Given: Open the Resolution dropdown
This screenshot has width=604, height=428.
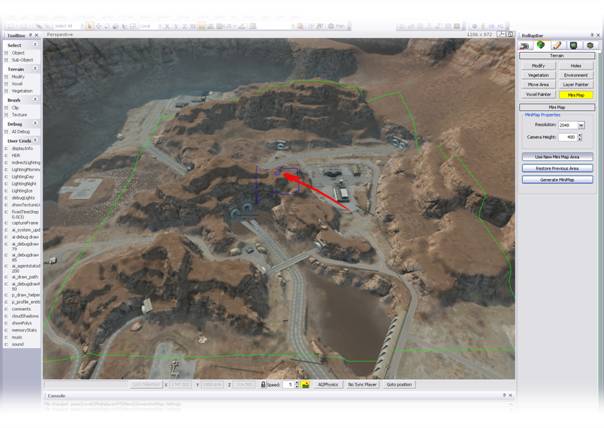Looking at the screenshot, I should click(581, 125).
